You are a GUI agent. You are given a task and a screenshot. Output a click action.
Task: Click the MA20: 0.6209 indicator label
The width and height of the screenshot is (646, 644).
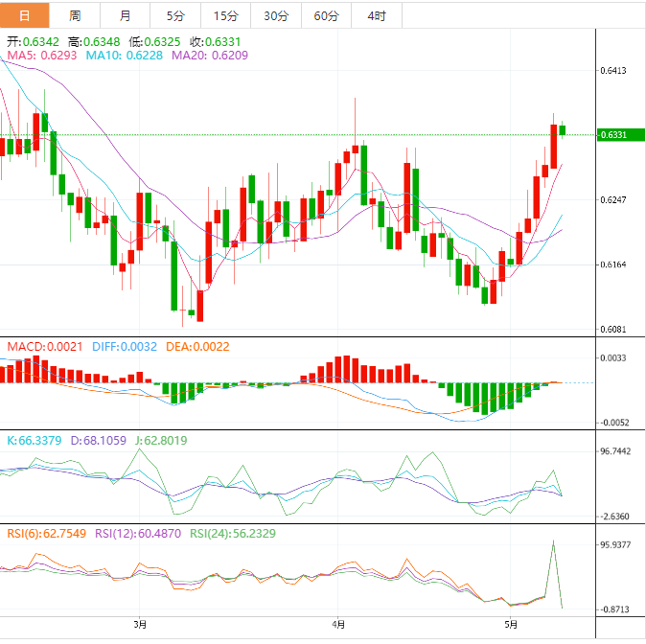(x=209, y=57)
